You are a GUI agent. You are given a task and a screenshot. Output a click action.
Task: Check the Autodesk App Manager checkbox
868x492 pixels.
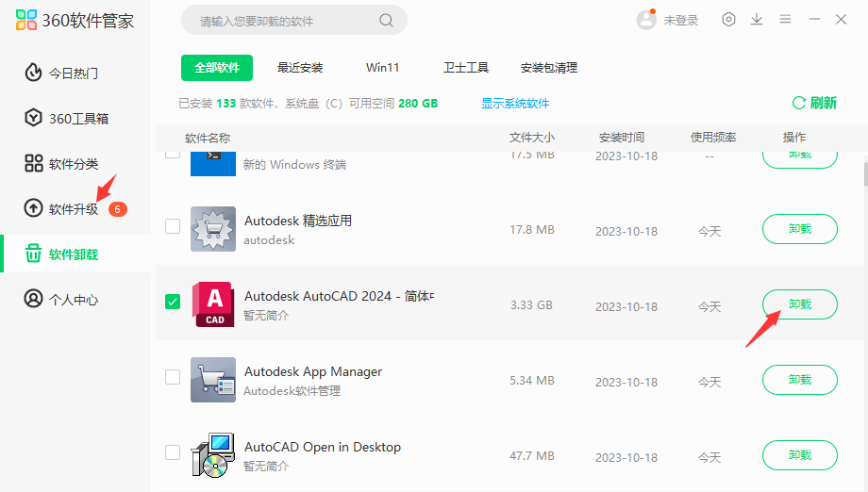coord(173,377)
